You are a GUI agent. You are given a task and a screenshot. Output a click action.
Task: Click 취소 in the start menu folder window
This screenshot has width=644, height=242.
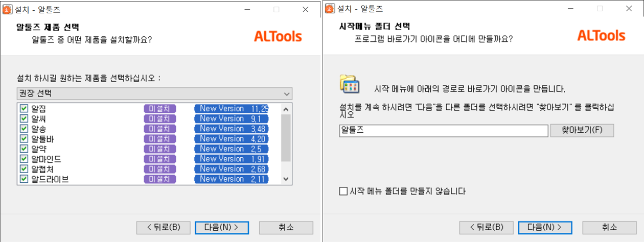(x=609, y=227)
